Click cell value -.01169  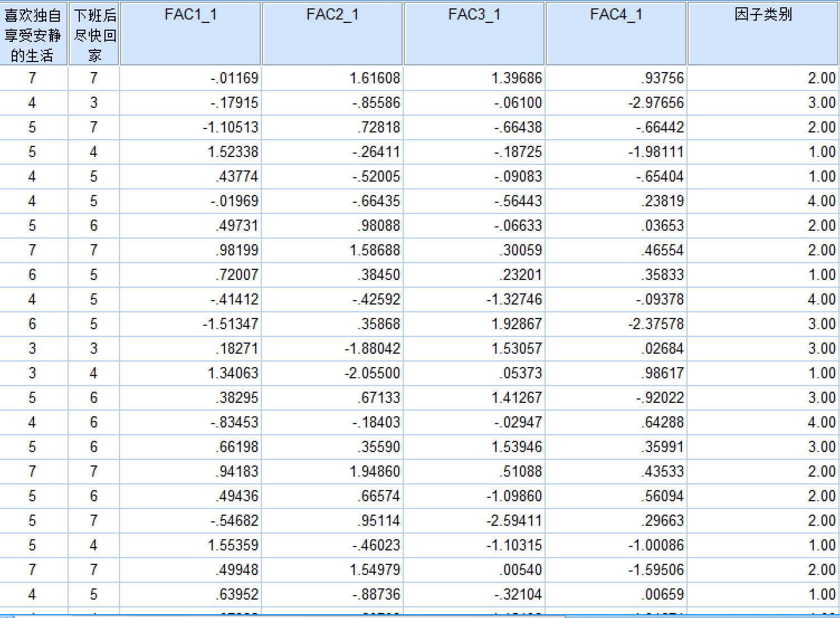235,78
